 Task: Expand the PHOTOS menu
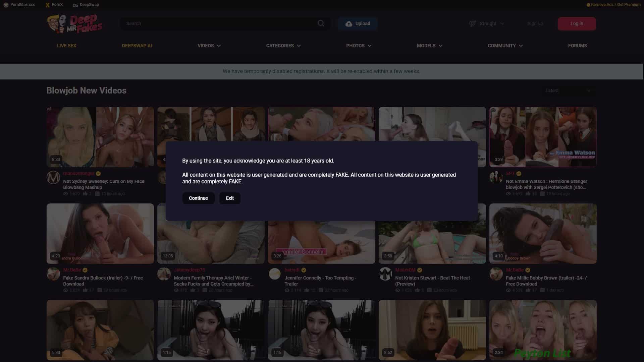[359, 46]
